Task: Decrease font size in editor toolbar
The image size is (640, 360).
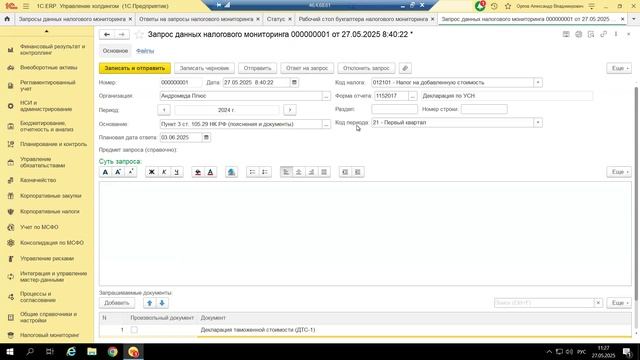Action: [x=131, y=172]
